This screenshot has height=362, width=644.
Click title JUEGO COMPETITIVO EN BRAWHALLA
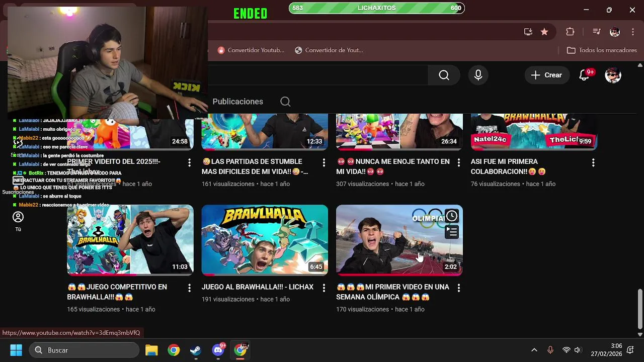(x=117, y=292)
